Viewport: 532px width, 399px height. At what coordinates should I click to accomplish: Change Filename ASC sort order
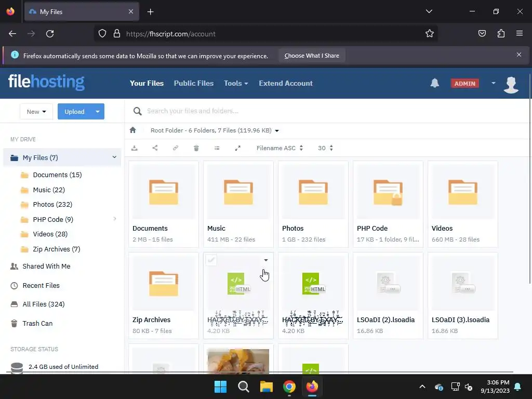[x=280, y=148]
